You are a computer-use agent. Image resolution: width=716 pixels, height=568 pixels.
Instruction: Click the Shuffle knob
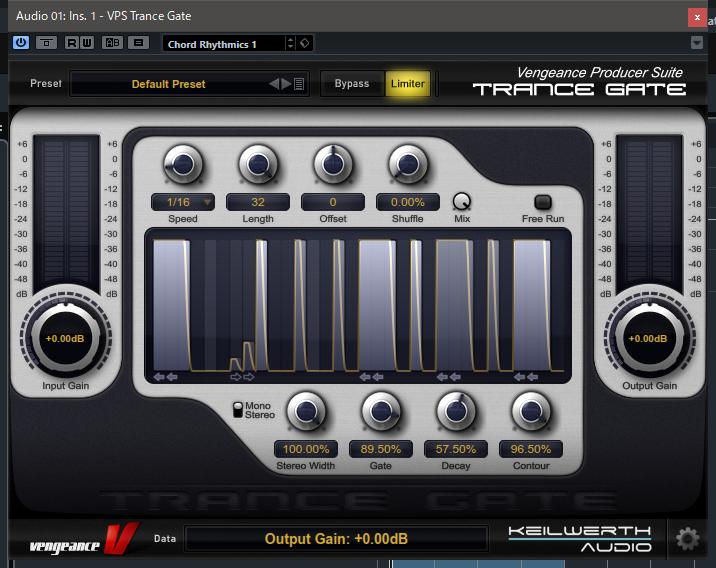pos(408,164)
